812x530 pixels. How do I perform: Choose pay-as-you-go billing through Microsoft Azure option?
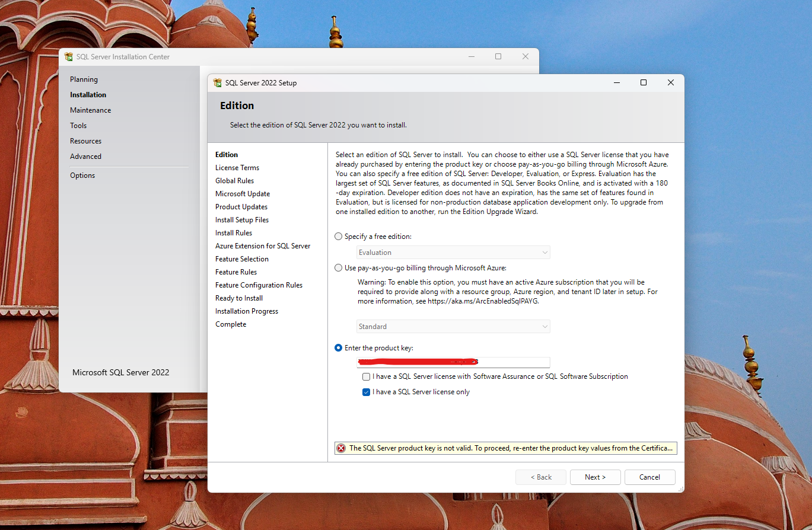(339, 268)
